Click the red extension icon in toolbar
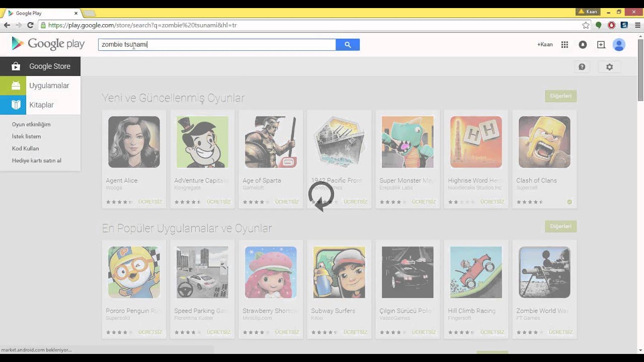644x362 pixels. [x=611, y=25]
